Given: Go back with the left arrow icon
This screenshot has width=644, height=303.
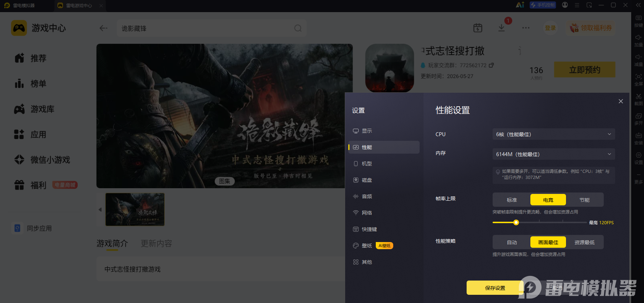Looking at the screenshot, I should click(x=104, y=28).
